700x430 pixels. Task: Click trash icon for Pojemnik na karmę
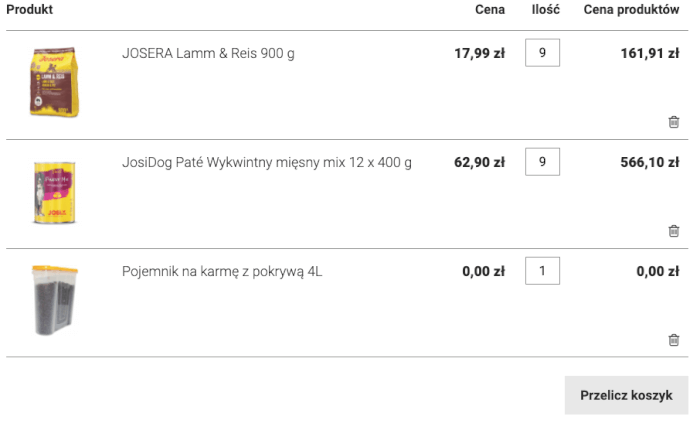pyautogui.click(x=673, y=340)
